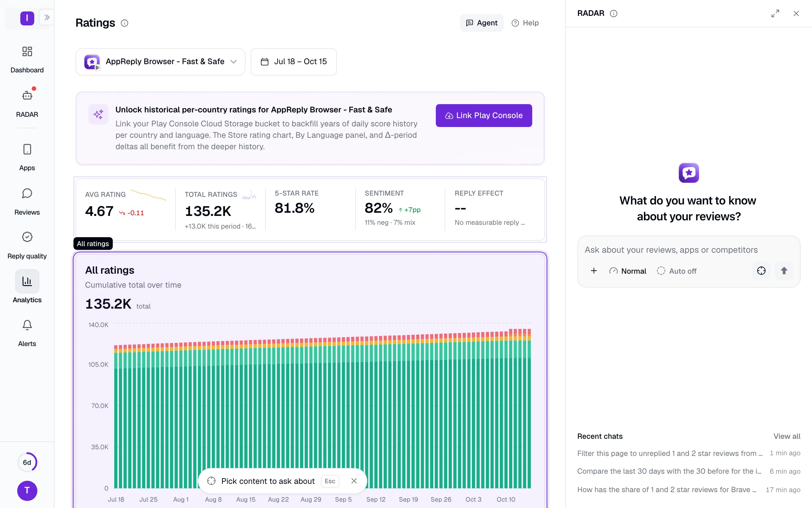Dismiss the 'Pick content to ask about' bar
The width and height of the screenshot is (812, 508).
tap(354, 481)
